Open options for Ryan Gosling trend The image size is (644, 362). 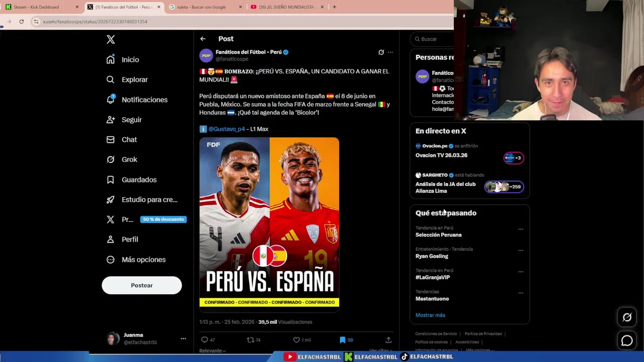521,250
